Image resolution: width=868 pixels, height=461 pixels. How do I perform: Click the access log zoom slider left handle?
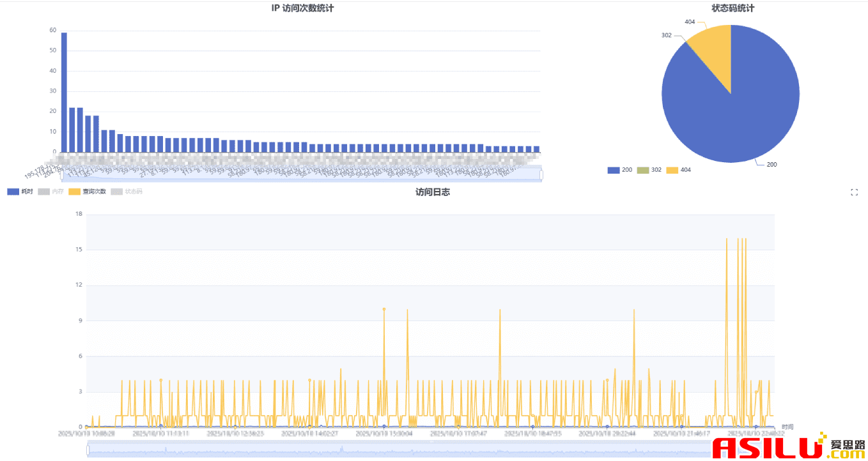88,450
